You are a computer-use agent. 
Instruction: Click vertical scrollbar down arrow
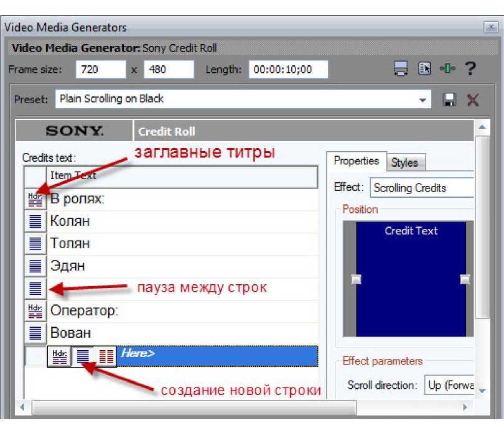[482, 391]
